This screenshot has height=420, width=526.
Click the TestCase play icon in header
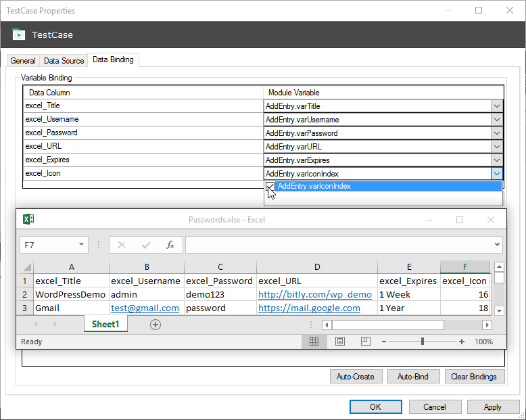coord(18,34)
